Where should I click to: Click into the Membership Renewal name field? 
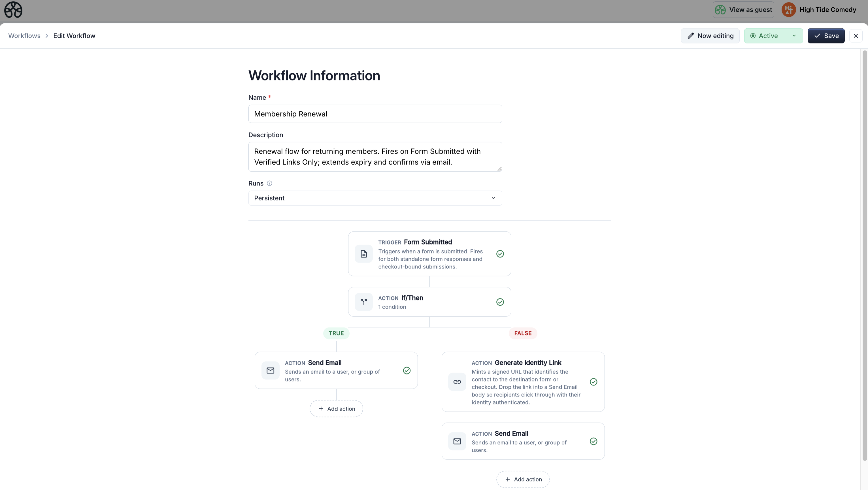click(375, 114)
